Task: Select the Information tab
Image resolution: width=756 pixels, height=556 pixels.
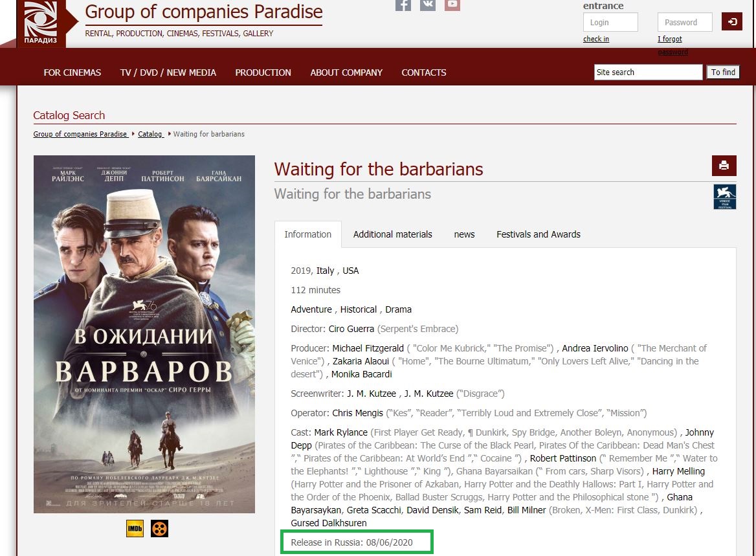Action: click(x=307, y=234)
